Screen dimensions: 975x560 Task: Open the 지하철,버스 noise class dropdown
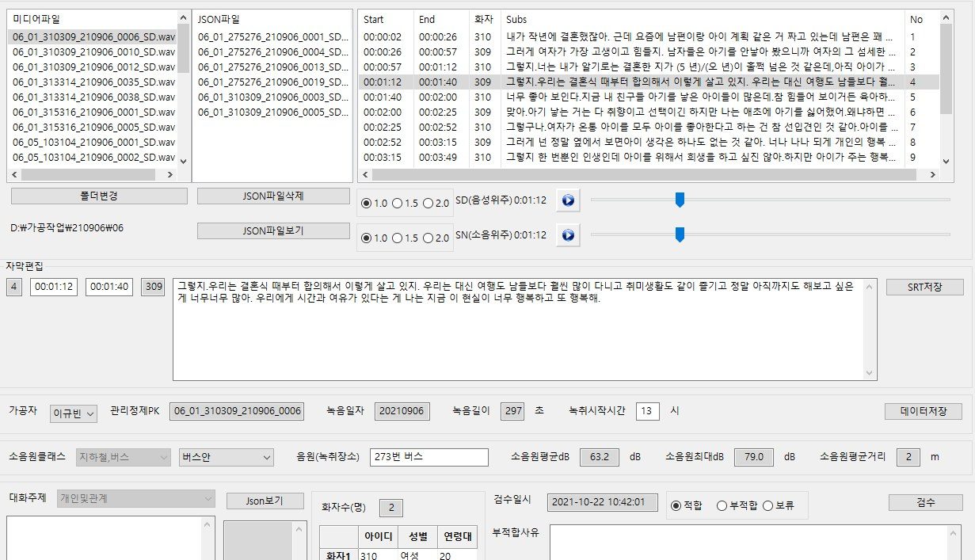pos(123,457)
